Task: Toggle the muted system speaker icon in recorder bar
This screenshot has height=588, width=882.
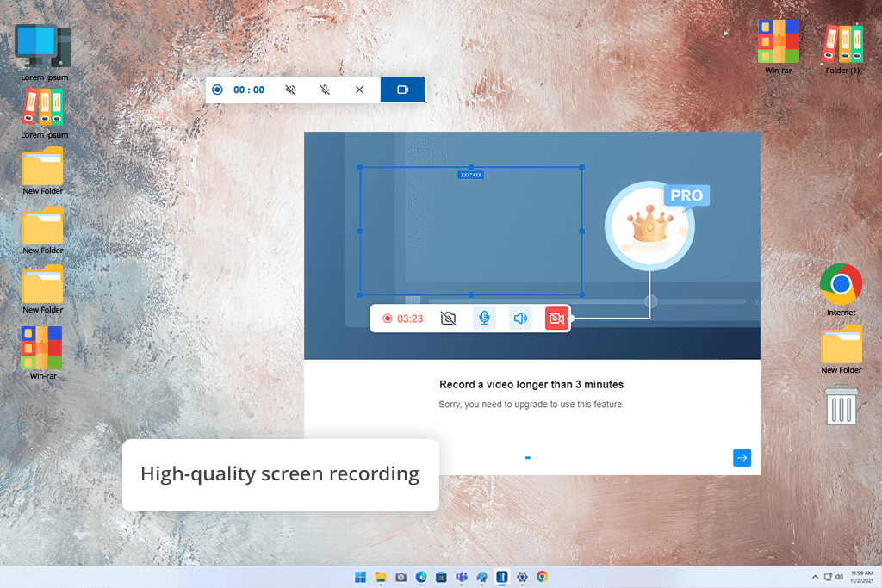Action: pos(291,90)
